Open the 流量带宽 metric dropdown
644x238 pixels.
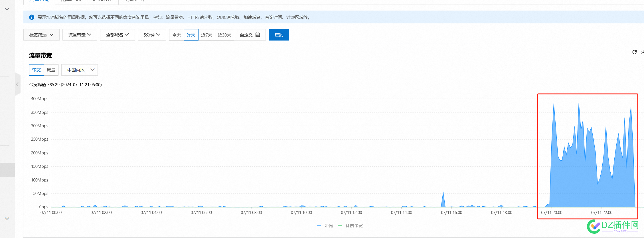click(80, 35)
